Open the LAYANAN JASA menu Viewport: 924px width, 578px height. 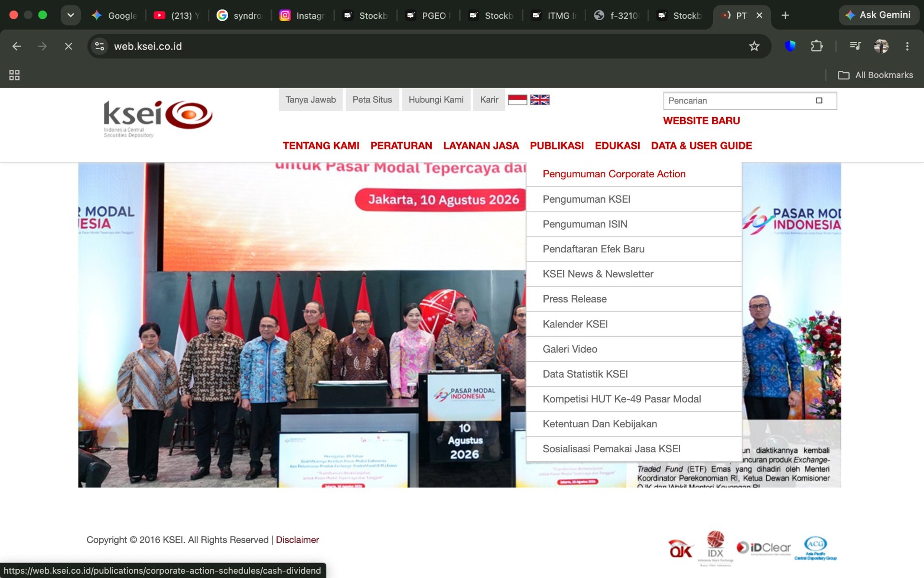pos(481,146)
